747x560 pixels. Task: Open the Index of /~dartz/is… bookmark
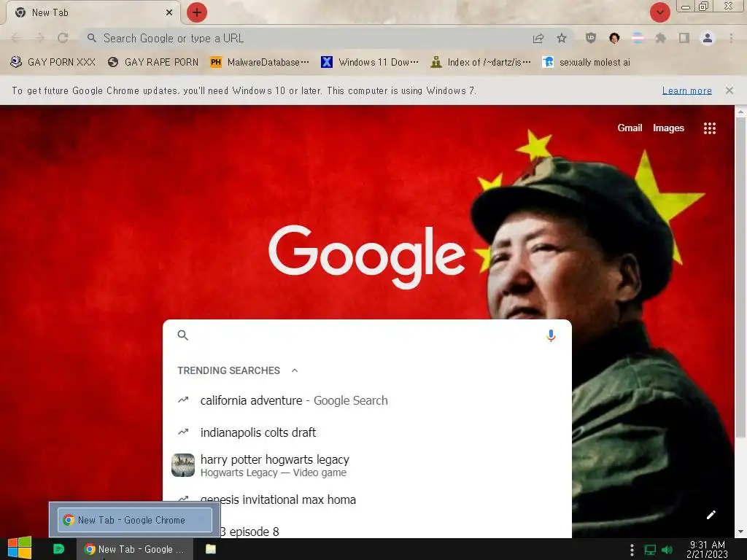[480, 63]
